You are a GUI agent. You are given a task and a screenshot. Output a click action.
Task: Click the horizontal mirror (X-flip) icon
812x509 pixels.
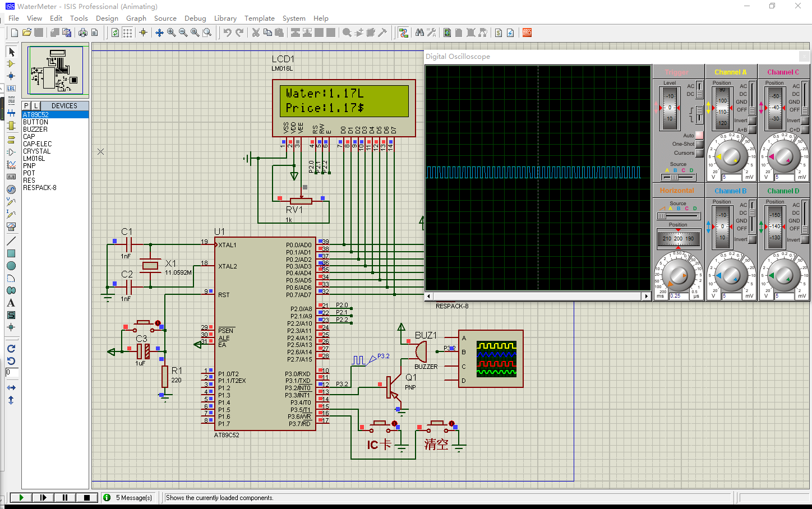click(x=11, y=388)
